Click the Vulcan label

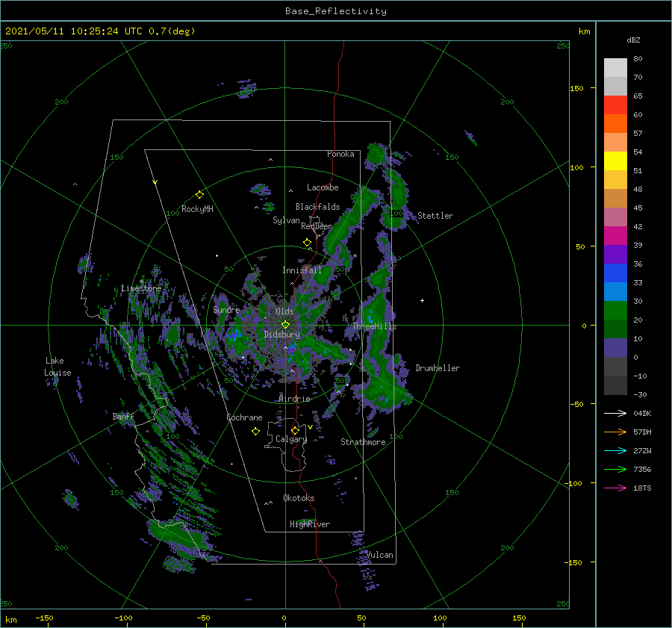click(380, 555)
